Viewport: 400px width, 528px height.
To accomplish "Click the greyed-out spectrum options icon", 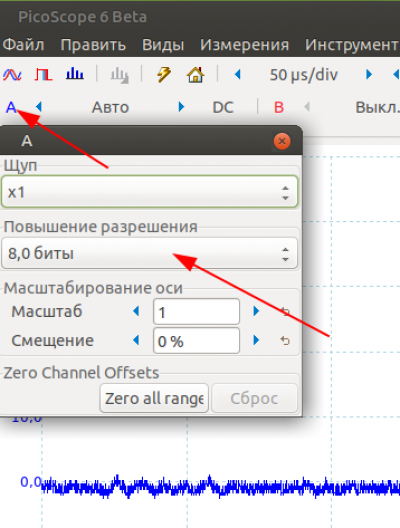I will point(120,75).
